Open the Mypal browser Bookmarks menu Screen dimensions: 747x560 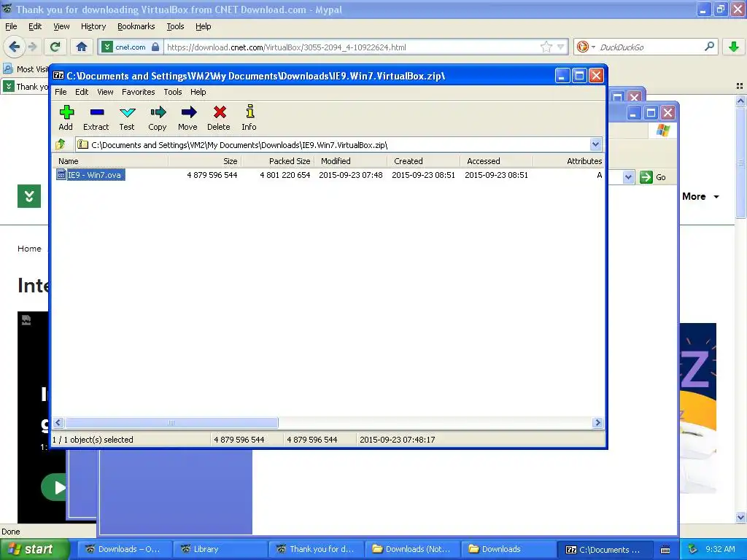pos(136,26)
